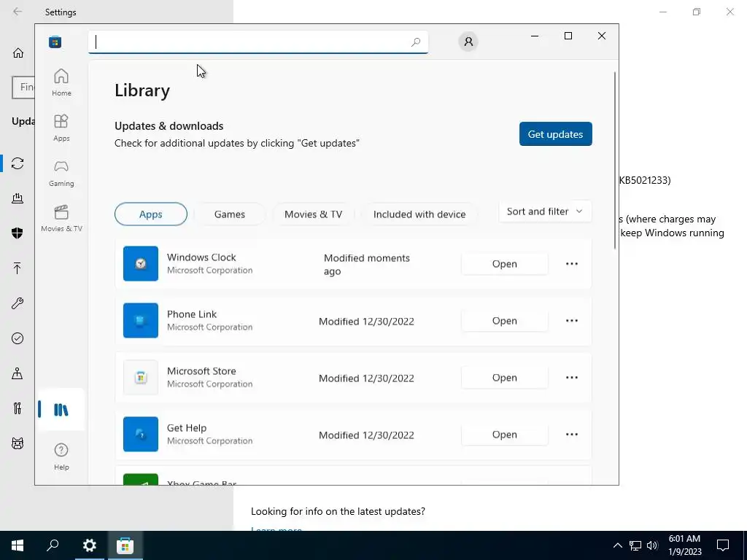
Task: Switch to the Games filter tab
Action: click(x=230, y=214)
